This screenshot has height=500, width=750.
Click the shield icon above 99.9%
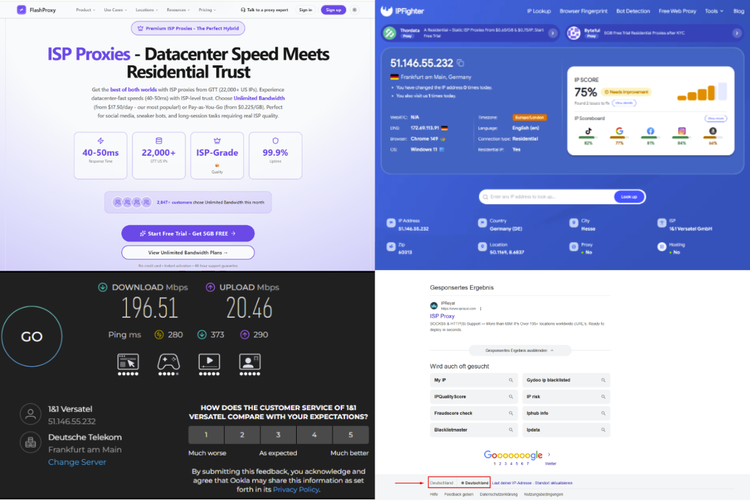275,141
